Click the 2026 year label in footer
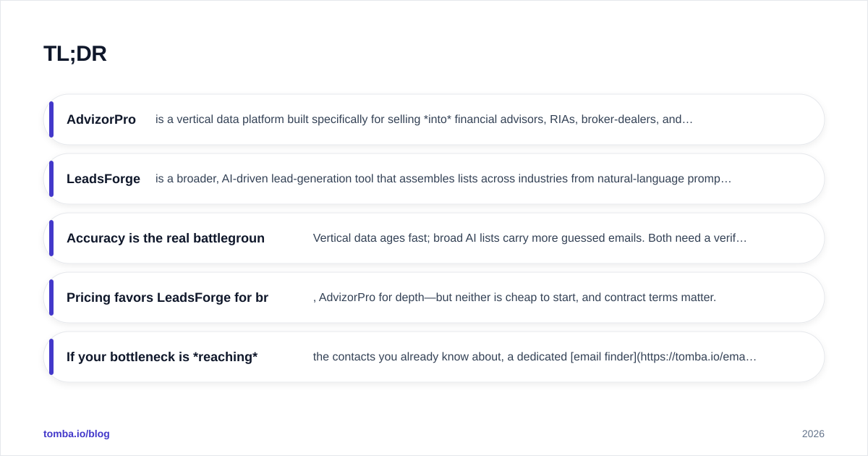 (813, 434)
